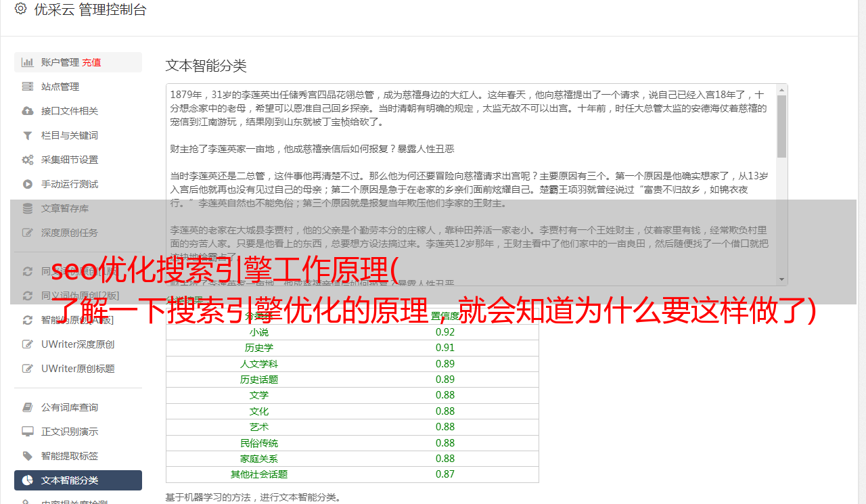Open the UWriter深度原创 menu item
Viewport: 866px width, 504px height.
[78, 344]
